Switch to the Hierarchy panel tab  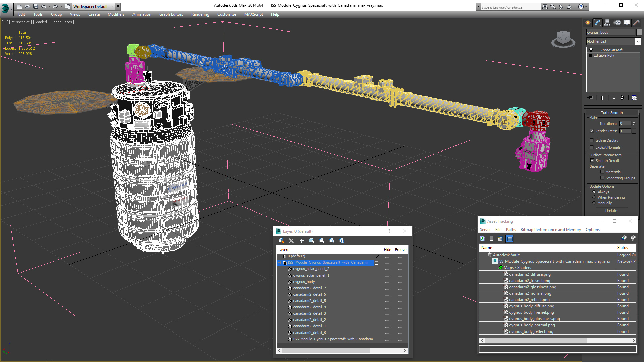coord(607,23)
